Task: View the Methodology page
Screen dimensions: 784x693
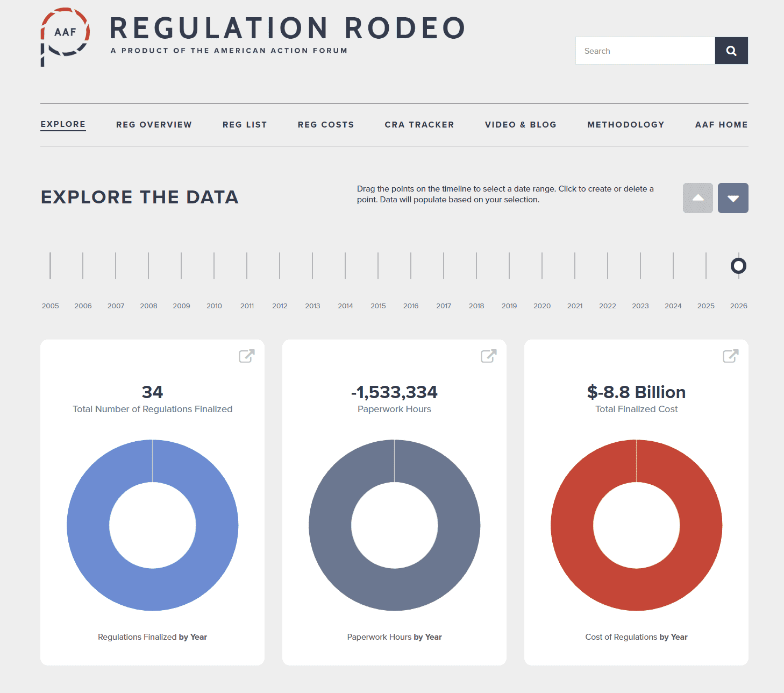Action: coord(626,125)
